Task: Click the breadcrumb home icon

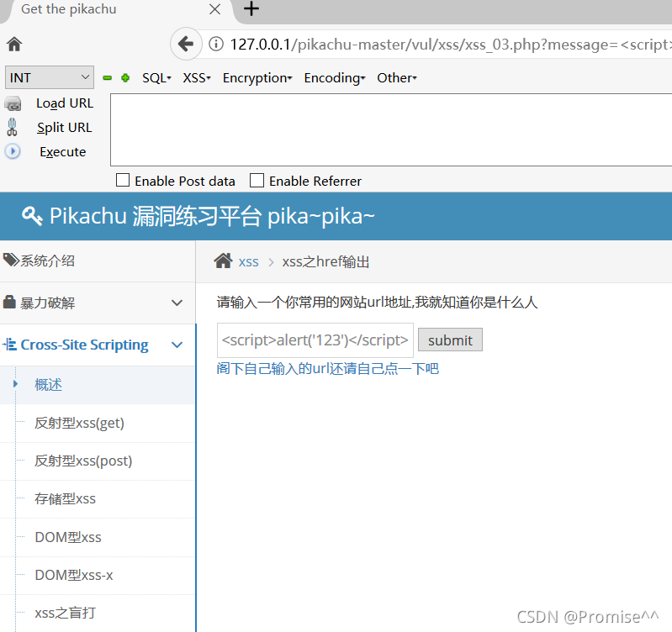Action: pyautogui.click(x=223, y=261)
